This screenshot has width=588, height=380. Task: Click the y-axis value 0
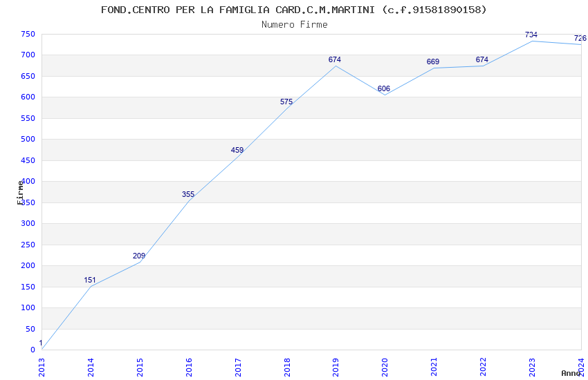[x=33, y=350]
